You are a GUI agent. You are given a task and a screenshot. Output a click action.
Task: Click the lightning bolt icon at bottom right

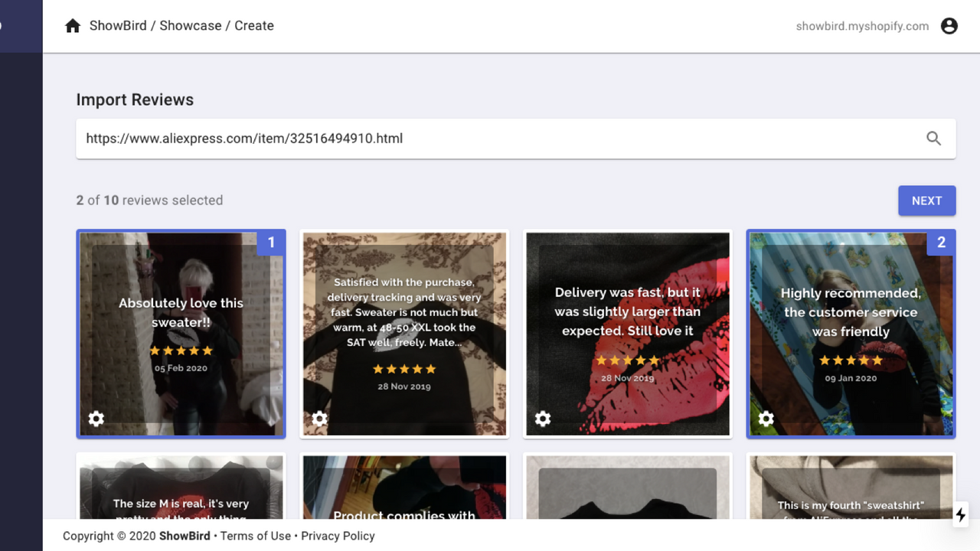tap(961, 515)
